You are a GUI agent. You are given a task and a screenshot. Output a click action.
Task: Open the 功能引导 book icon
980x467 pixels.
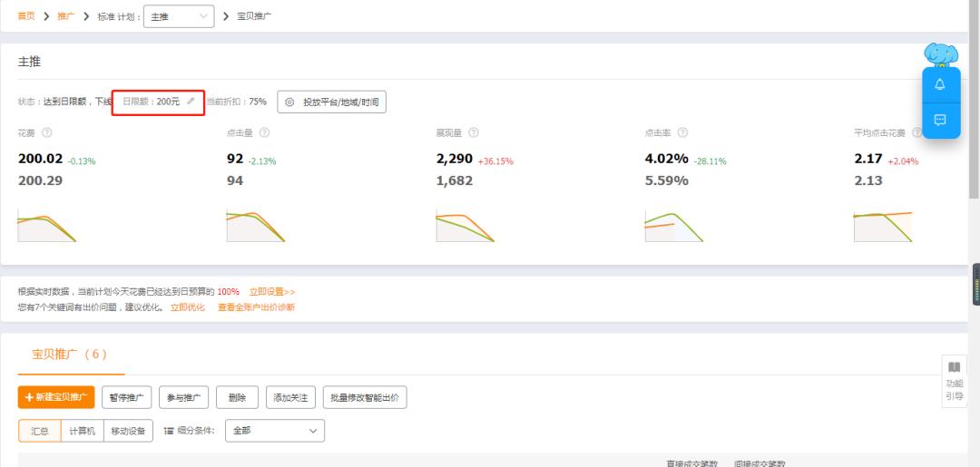(x=954, y=367)
